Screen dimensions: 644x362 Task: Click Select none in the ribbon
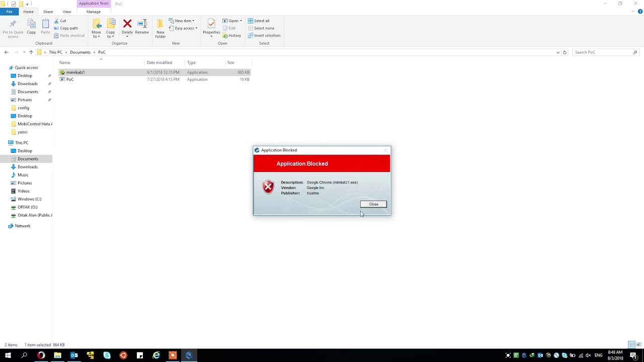pos(261,28)
